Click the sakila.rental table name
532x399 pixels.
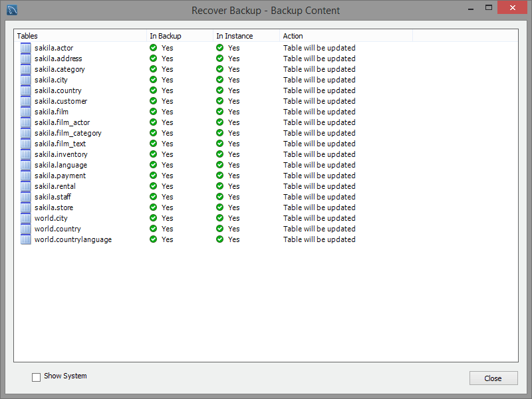pos(55,186)
